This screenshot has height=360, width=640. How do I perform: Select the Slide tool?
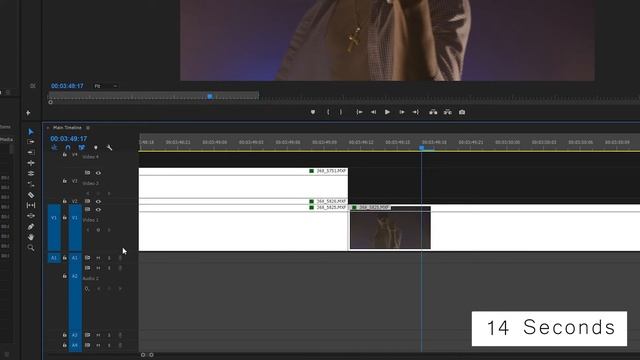[31, 216]
